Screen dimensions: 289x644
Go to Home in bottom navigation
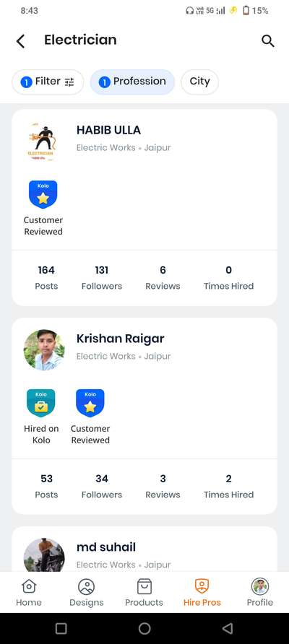click(29, 593)
